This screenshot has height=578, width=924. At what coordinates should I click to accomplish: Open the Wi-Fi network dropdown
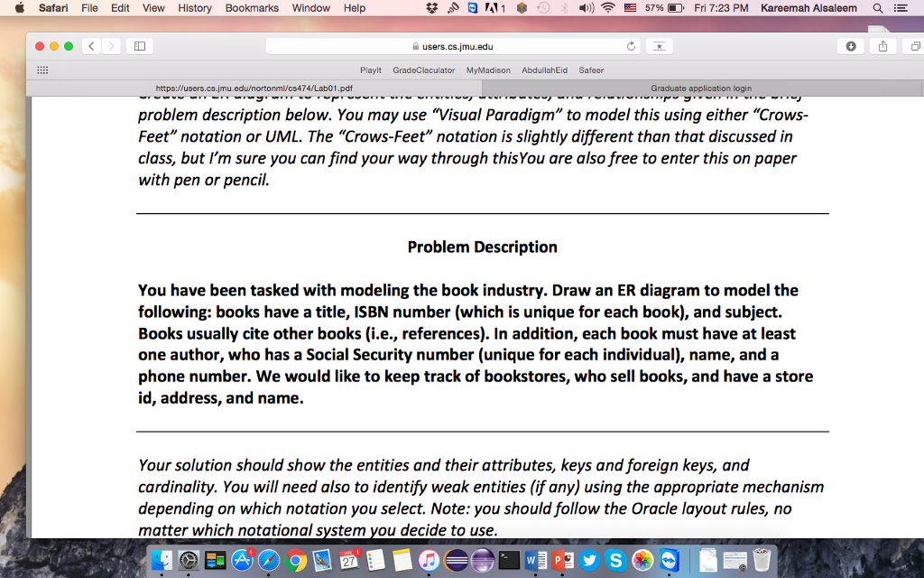608,8
